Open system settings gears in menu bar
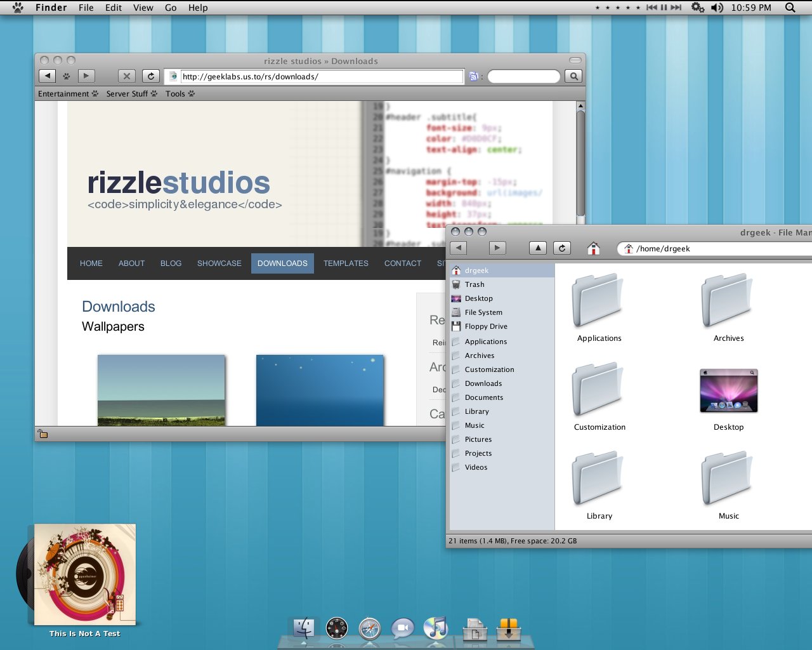This screenshot has width=812, height=650. point(698,8)
